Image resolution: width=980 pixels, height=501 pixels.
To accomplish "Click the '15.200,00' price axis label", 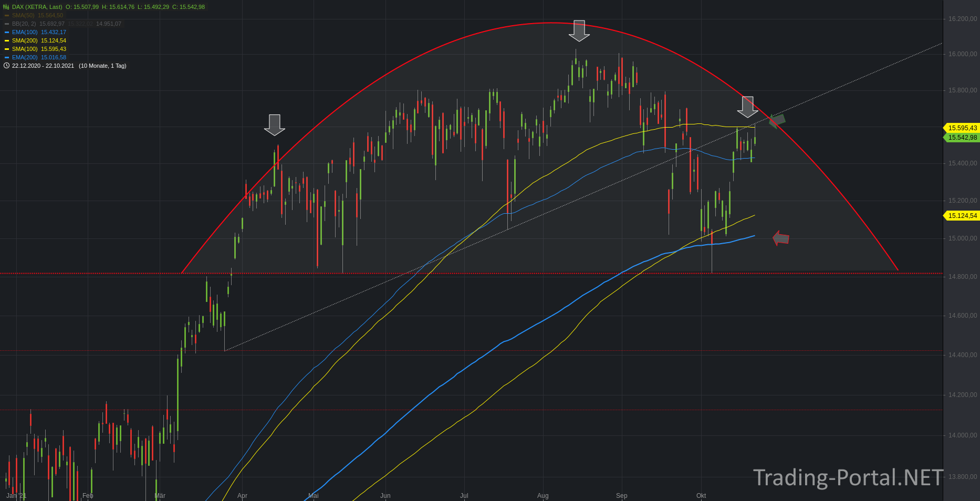I will [963, 201].
